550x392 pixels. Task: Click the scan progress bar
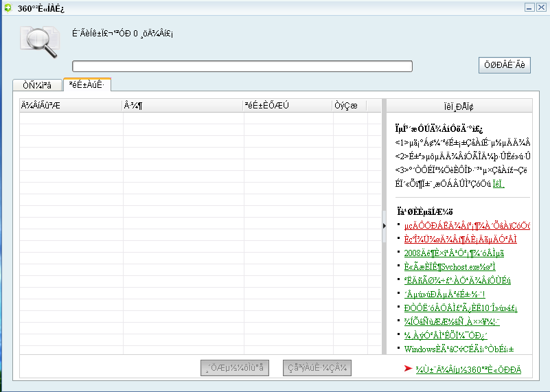(242, 66)
